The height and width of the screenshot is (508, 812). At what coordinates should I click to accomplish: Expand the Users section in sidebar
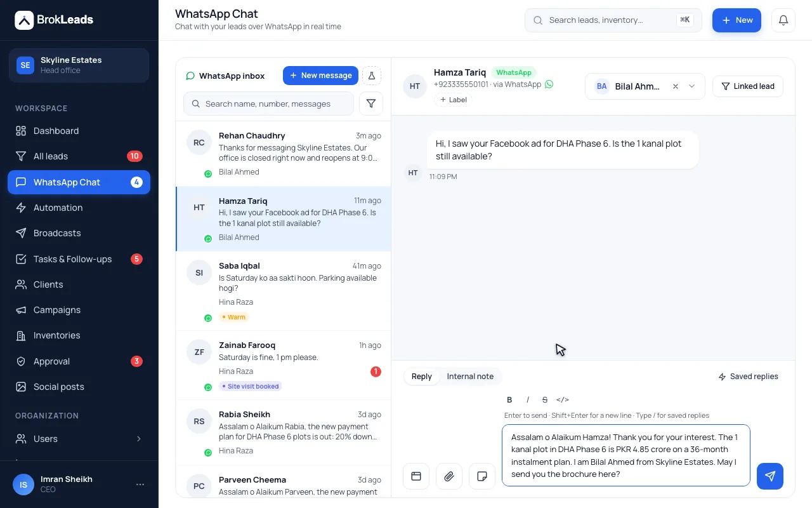pyautogui.click(x=79, y=439)
